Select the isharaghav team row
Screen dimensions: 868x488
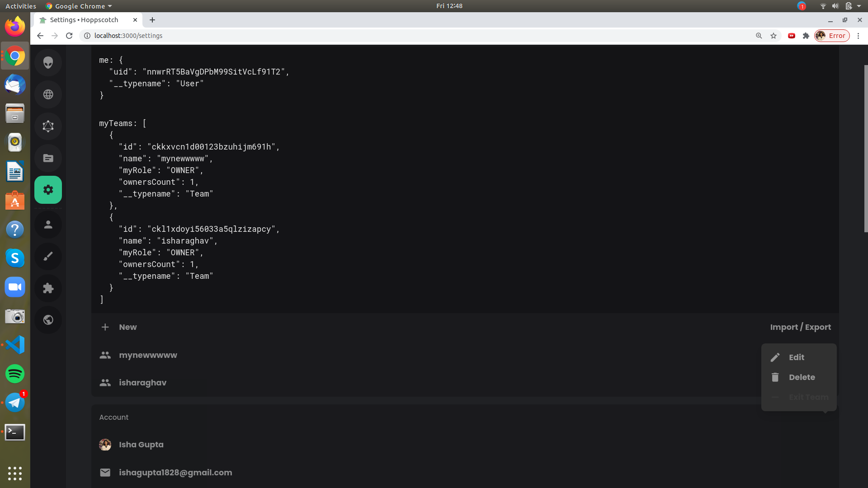coord(142,383)
